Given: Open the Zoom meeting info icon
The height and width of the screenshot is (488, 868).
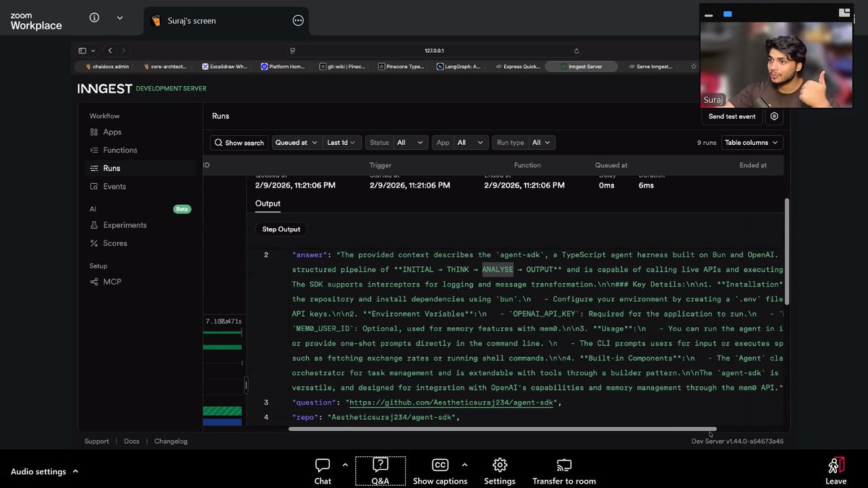Looking at the screenshot, I should [x=94, y=18].
